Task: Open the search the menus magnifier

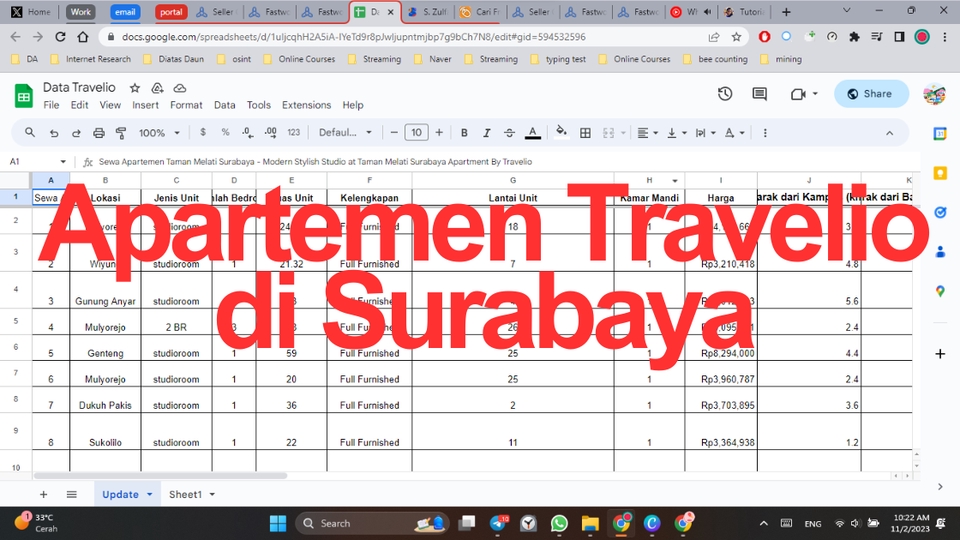Action: coord(29,132)
